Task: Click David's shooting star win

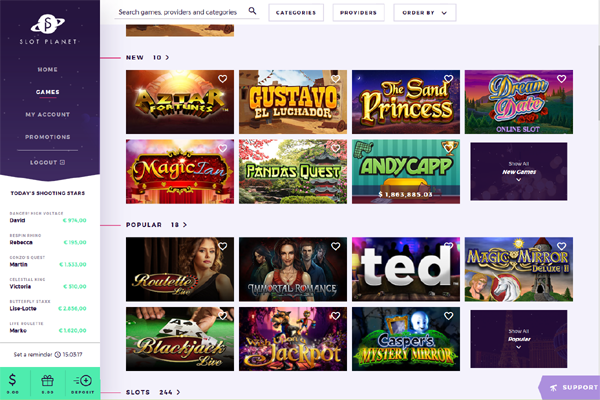Action: pos(48,217)
